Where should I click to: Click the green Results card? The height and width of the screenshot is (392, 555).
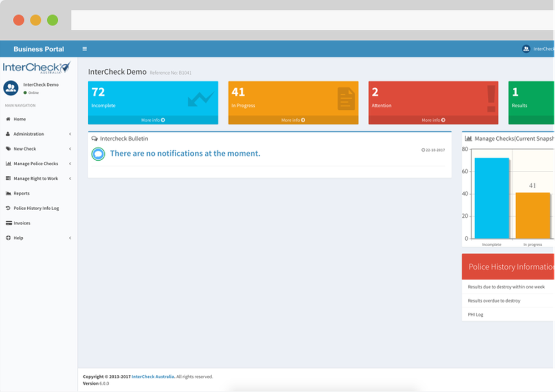coord(531,103)
